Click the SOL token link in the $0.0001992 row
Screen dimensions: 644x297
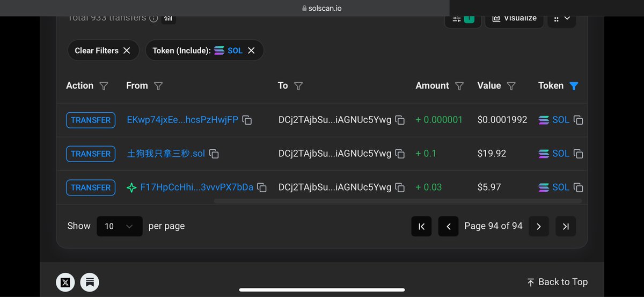(x=560, y=120)
